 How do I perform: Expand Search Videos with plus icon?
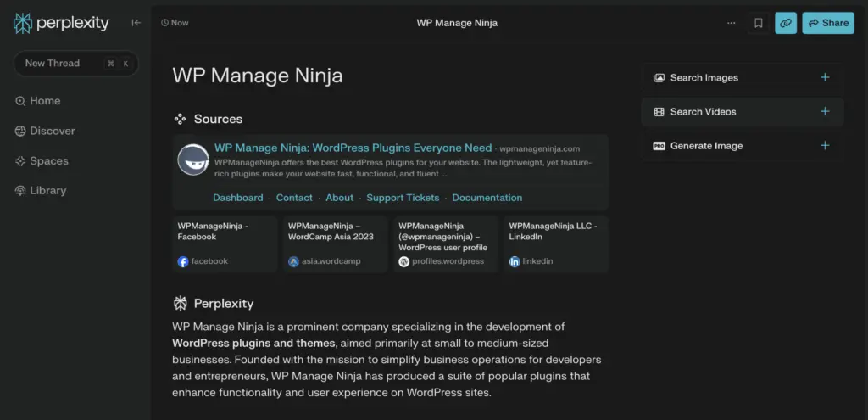tap(825, 111)
